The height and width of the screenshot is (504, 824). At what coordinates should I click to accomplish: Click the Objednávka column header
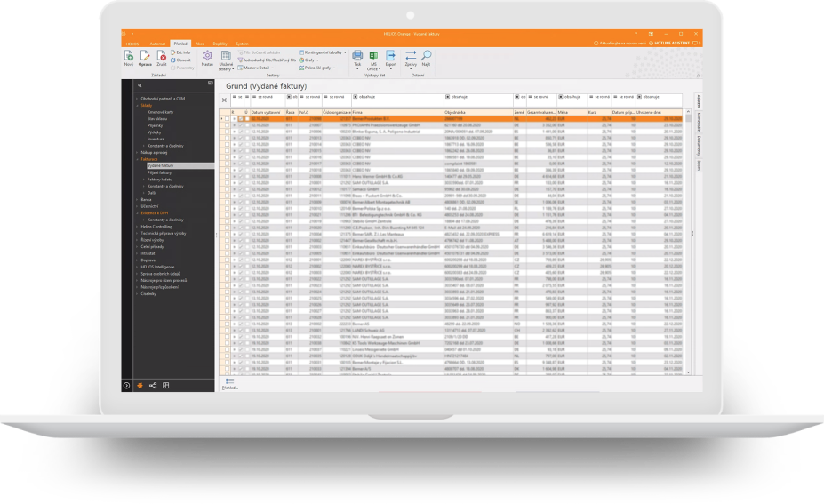[478, 113]
